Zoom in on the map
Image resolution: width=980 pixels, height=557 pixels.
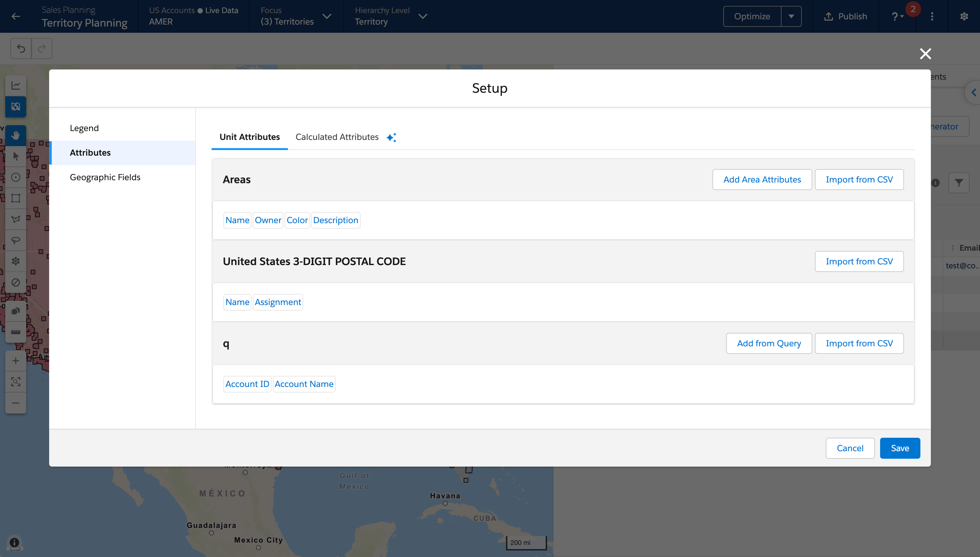(x=16, y=361)
